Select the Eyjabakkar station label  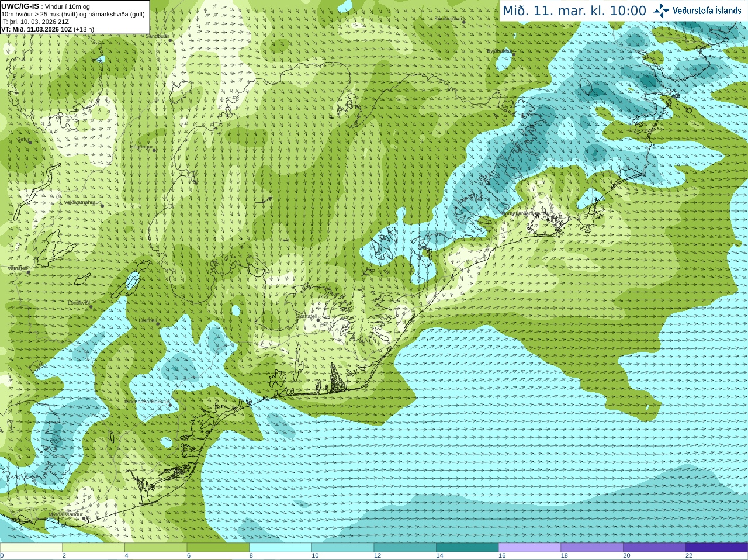pyautogui.click(x=499, y=51)
